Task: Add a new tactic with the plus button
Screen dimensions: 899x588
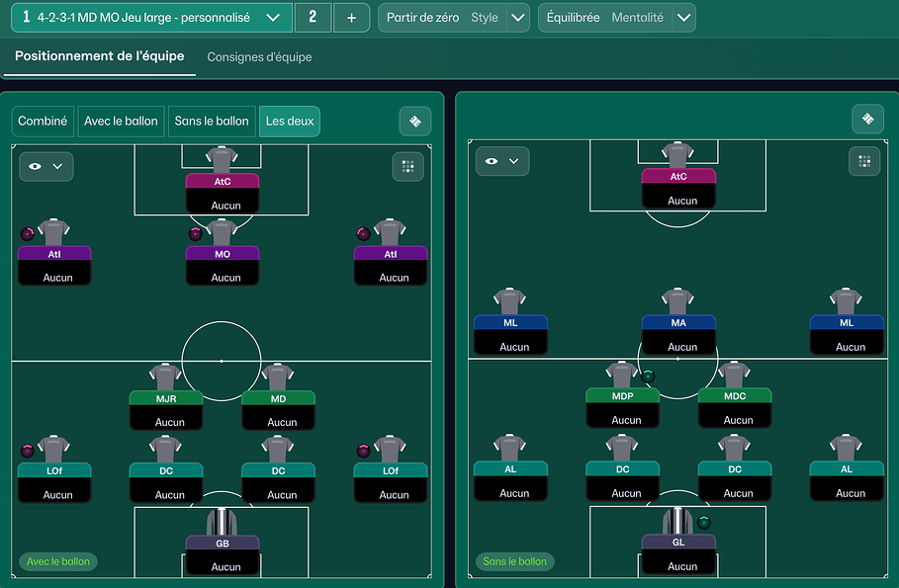Action: (x=351, y=18)
